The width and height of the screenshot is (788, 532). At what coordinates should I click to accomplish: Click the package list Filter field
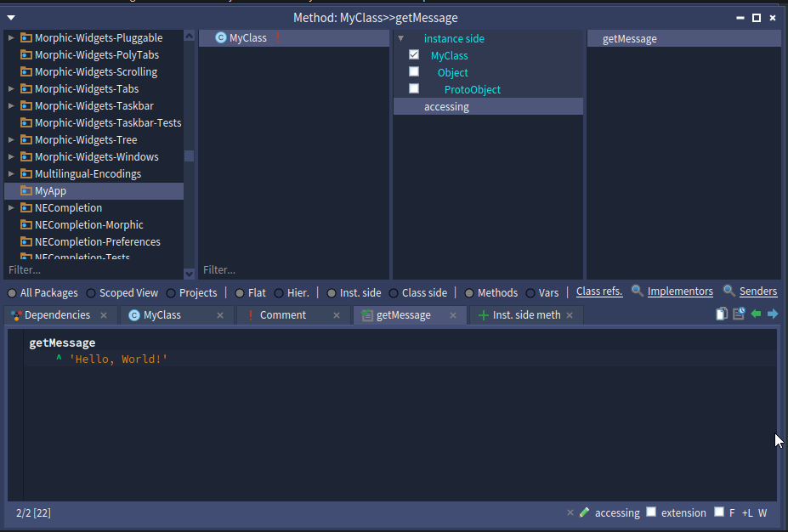(x=94, y=269)
